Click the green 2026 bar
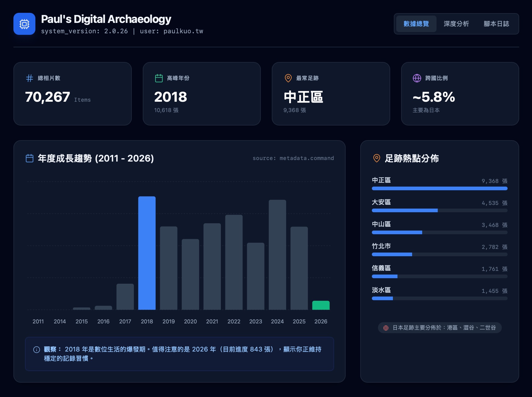Screen dimensions: 532x397 [x=321, y=305]
